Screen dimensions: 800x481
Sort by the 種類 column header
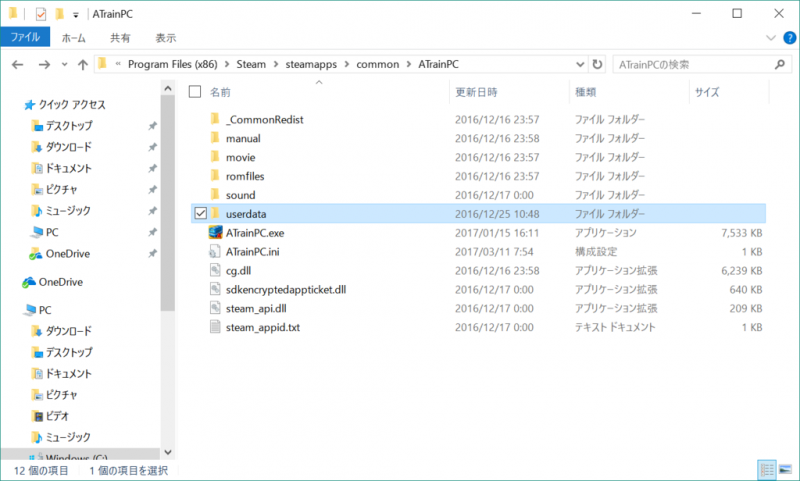585,92
